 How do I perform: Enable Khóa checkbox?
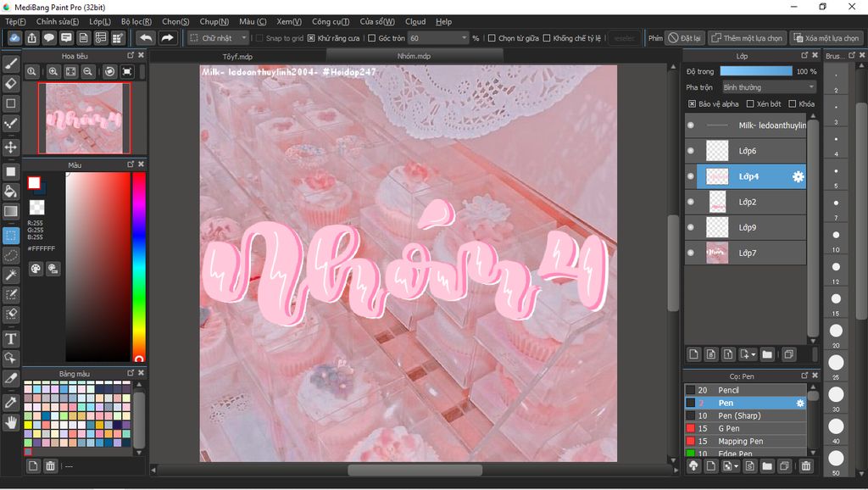(x=793, y=104)
